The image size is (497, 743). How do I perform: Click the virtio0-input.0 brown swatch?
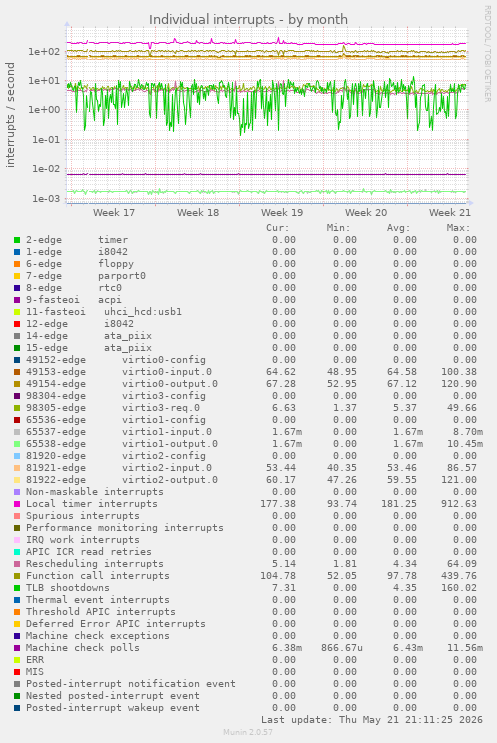[17, 372]
